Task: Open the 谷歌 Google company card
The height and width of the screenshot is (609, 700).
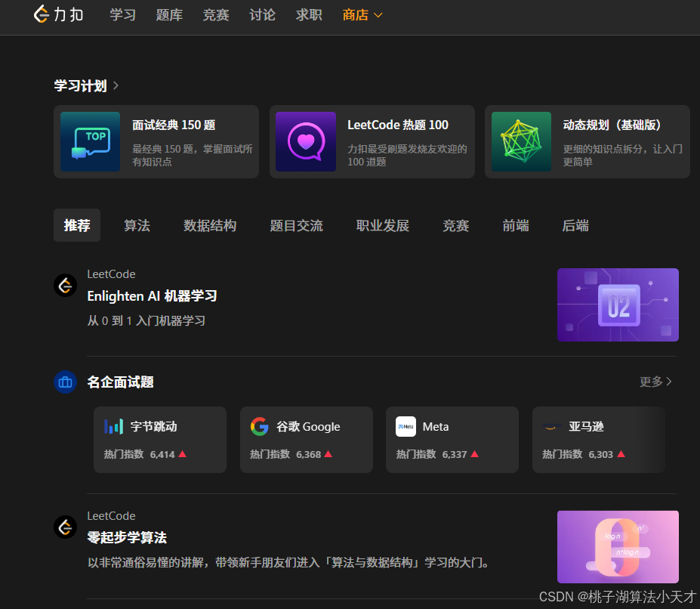Action: coord(307,440)
